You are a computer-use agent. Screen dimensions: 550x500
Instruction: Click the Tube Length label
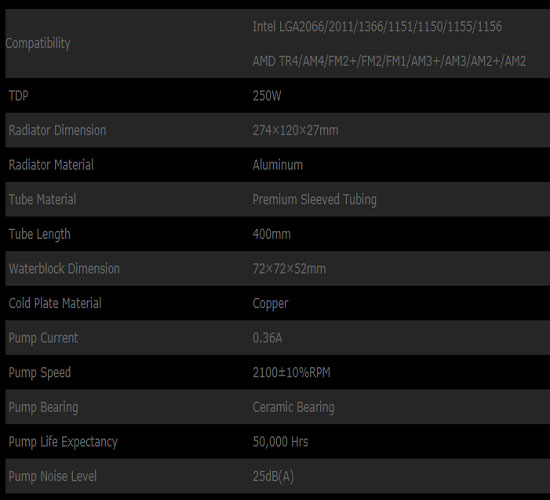(x=39, y=234)
